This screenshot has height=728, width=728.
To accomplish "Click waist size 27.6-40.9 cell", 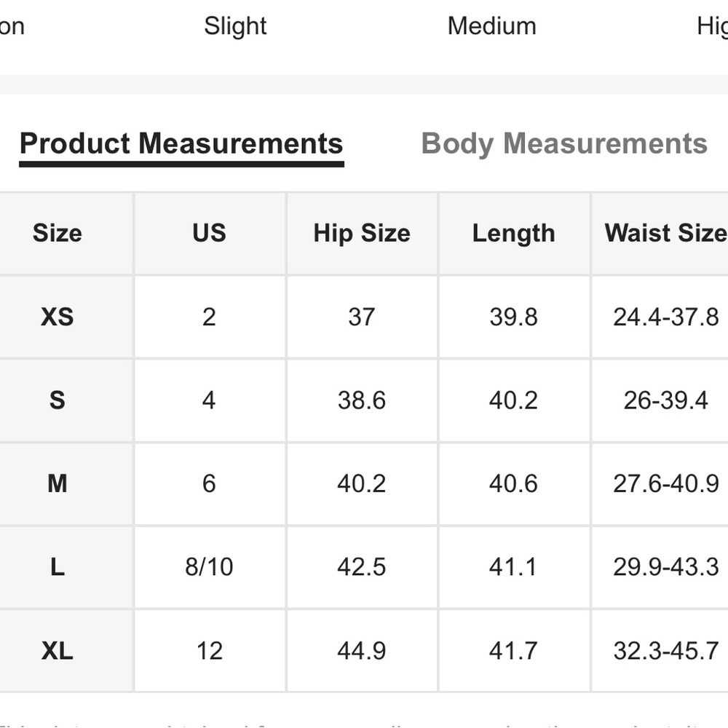I will pos(665,483).
